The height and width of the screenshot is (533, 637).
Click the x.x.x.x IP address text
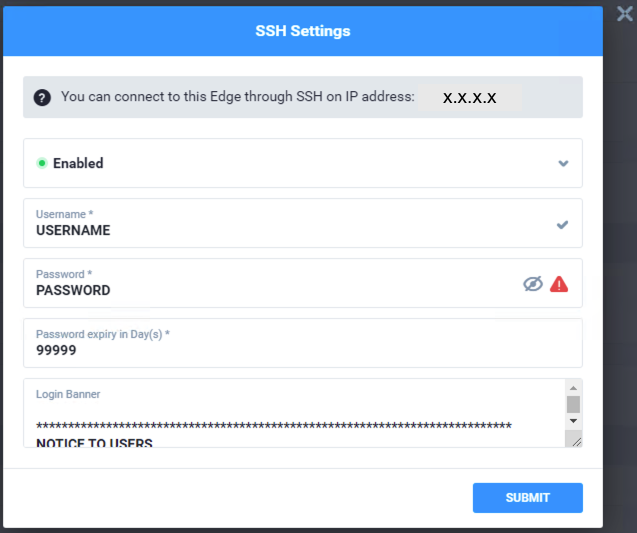click(x=470, y=98)
